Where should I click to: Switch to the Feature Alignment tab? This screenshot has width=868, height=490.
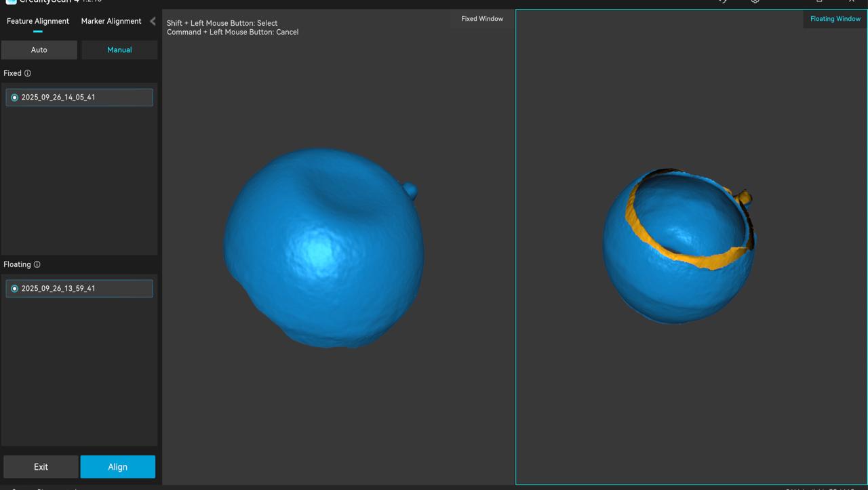[x=38, y=21]
